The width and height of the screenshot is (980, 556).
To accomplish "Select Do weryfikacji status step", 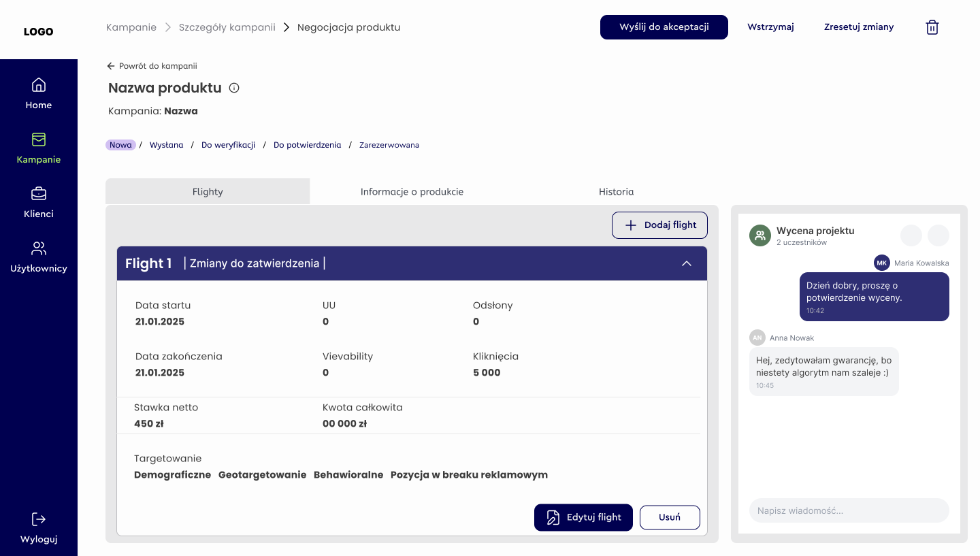I will pyautogui.click(x=228, y=145).
